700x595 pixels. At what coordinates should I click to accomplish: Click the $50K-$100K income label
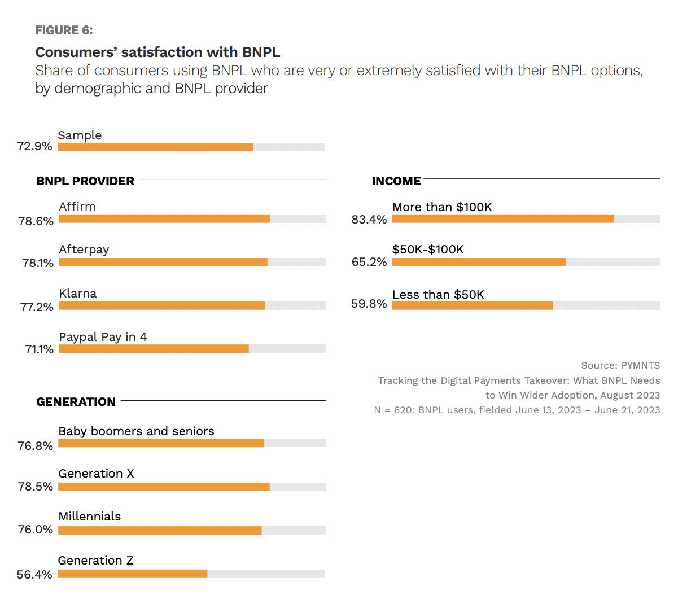point(428,250)
